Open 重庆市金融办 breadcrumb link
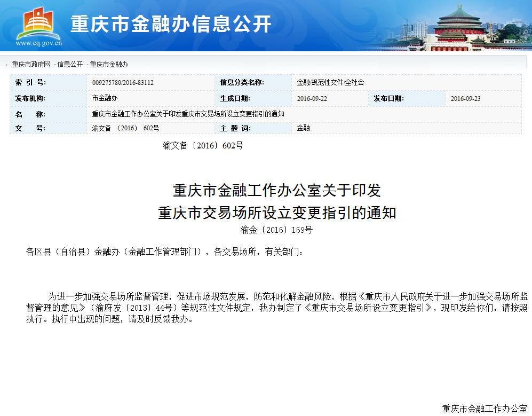 click(109, 64)
